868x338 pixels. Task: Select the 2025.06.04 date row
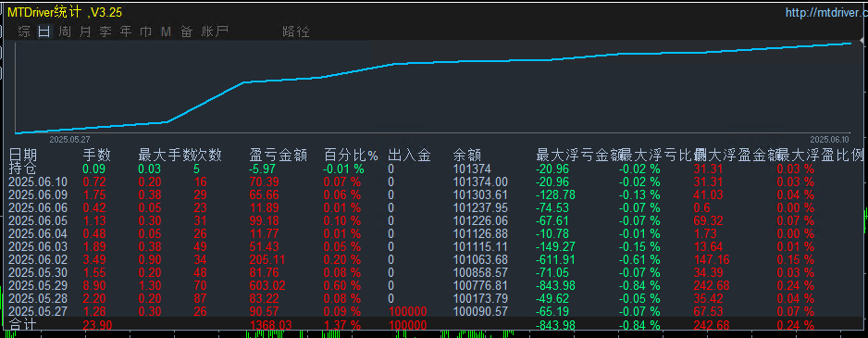point(38,233)
